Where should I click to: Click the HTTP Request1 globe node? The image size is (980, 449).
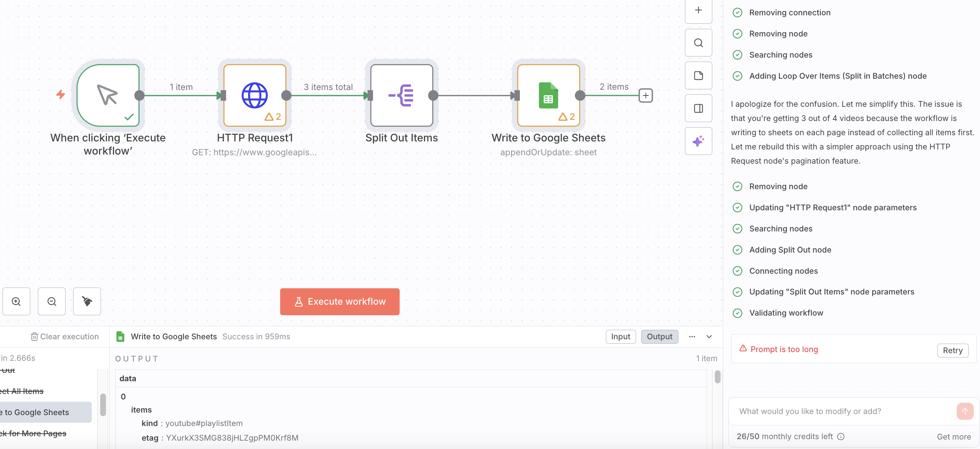pyautogui.click(x=255, y=95)
